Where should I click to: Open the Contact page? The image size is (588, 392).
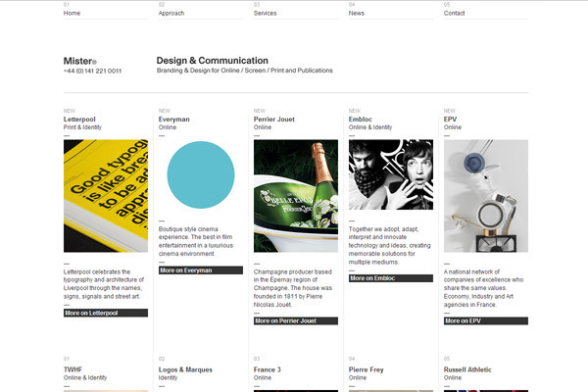coord(454,13)
